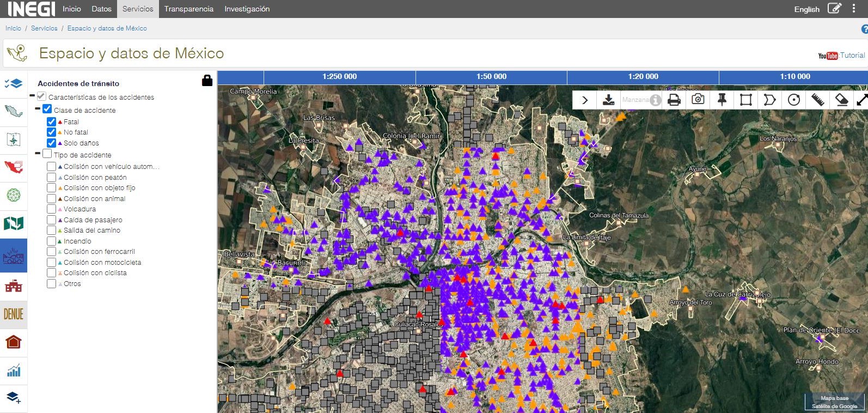Viewport: 868px width, 413px height.
Task: Click the lock icon in accidents panel
Action: (207, 80)
